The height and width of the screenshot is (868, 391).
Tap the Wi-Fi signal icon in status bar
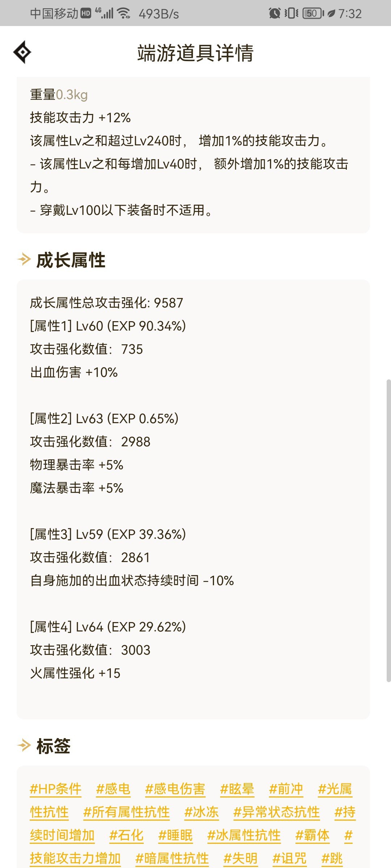coord(124,14)
